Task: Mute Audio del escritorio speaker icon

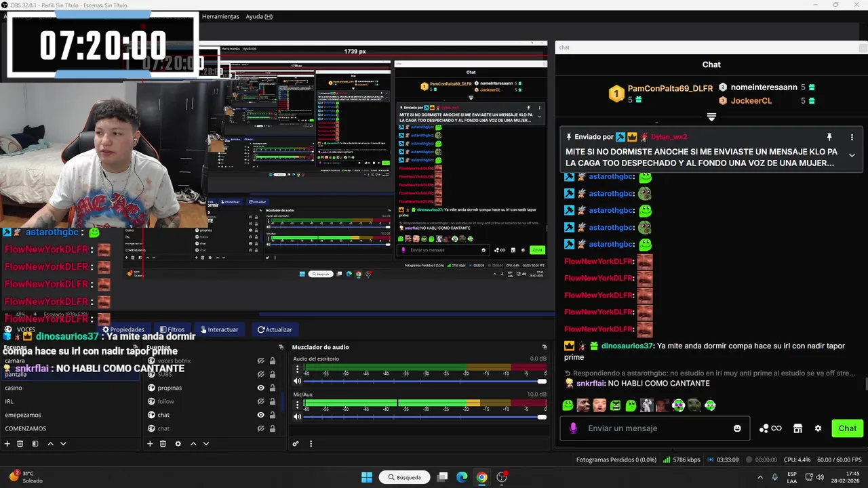Action: (297, 382)
